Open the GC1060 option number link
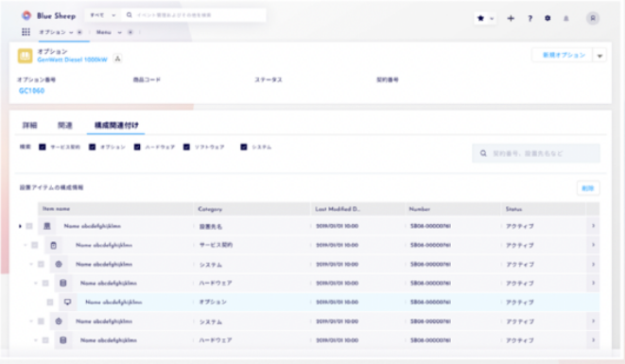This screenshot has width=625, height=364. click(31, 91)
